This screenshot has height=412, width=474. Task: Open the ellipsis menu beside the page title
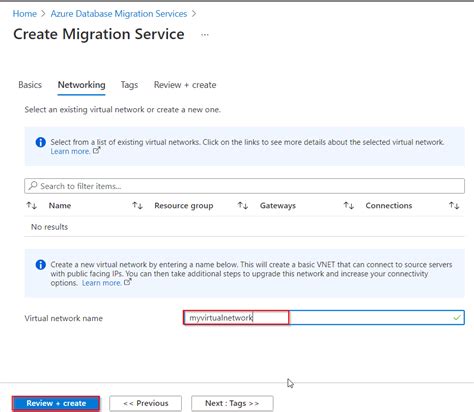[205, 35]
